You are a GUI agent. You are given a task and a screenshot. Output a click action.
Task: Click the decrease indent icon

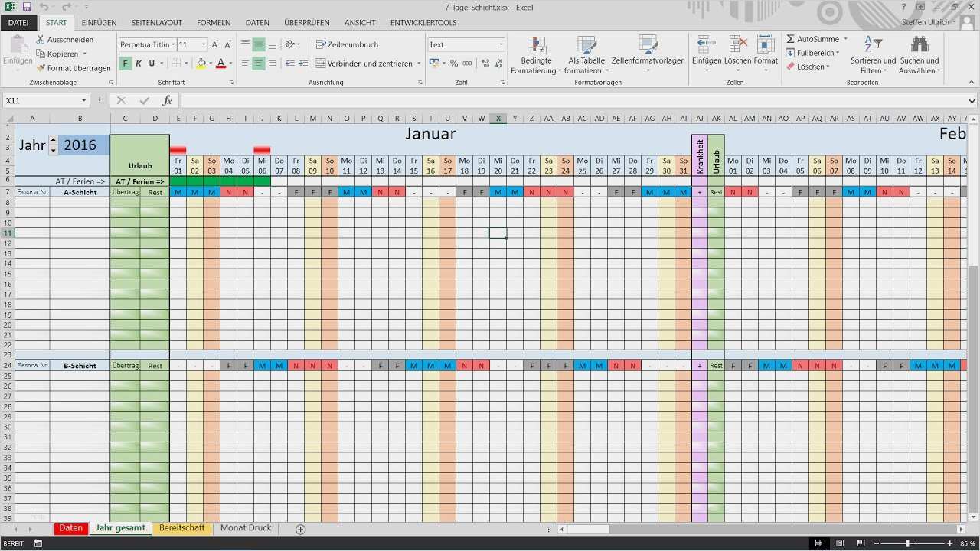click(290, 64)
